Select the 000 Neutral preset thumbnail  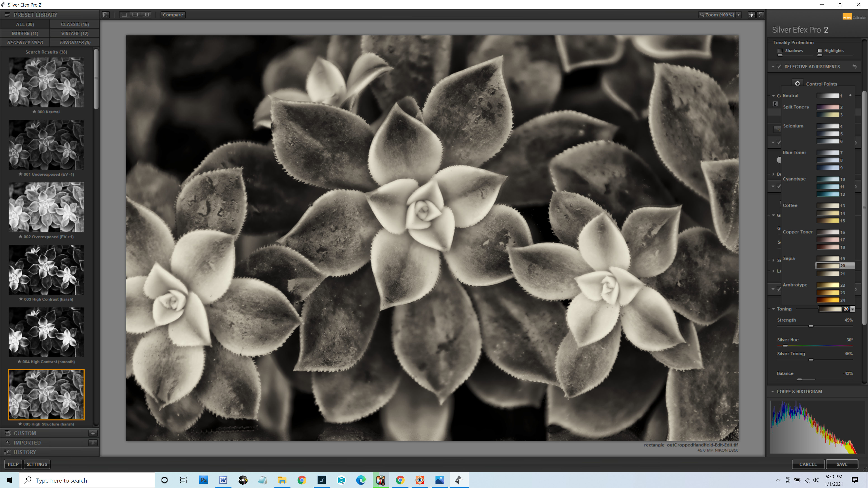click(x=46, y=82)
